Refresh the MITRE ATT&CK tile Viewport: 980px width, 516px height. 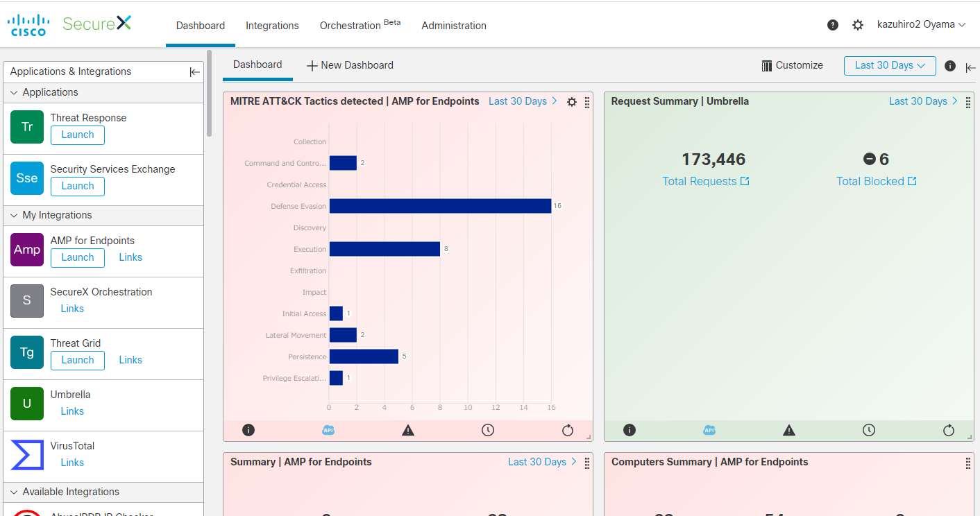tap(568, 430)
